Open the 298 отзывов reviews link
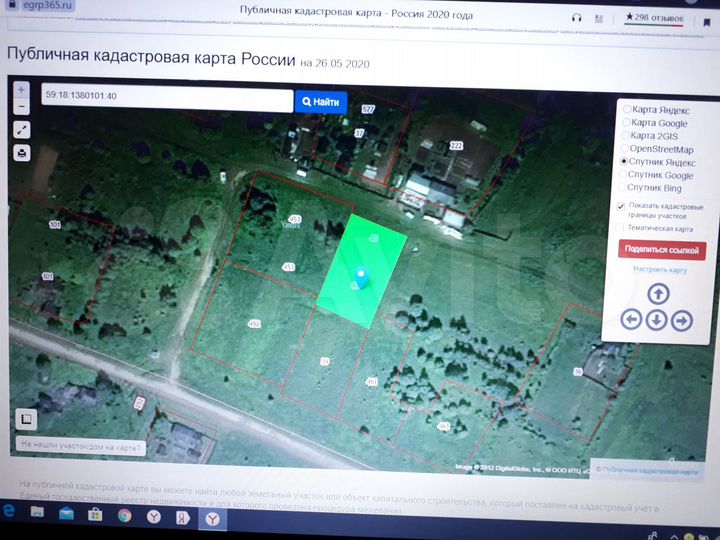This screenshot has width=720, height=540. 654,18
